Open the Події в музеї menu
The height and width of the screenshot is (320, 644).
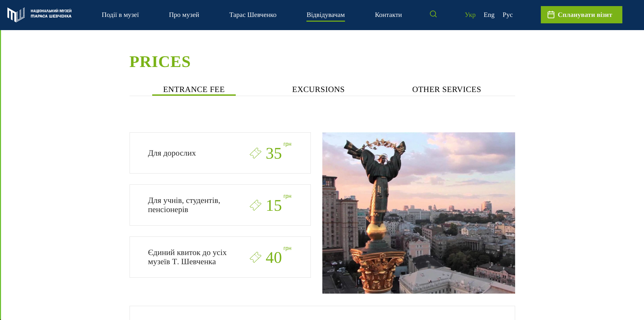pos(120,15)
